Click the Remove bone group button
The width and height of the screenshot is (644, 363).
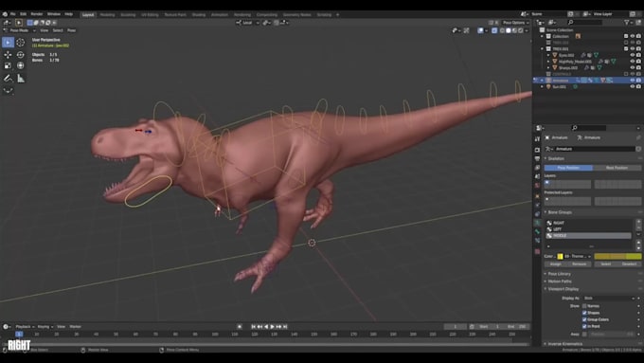pyautogui.click(x=580, y=263)
